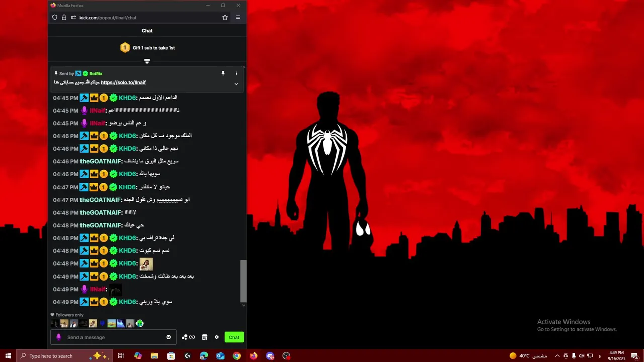Open the dark emote in llNaif's 04:49 PM message
The width and height of the screenshot is (644, 362).
coord(115,290)
